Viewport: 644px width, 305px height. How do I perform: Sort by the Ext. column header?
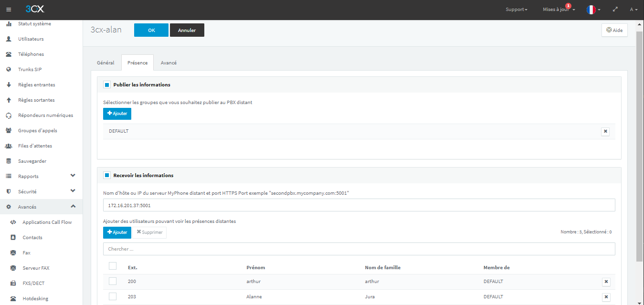coord(133,268)
